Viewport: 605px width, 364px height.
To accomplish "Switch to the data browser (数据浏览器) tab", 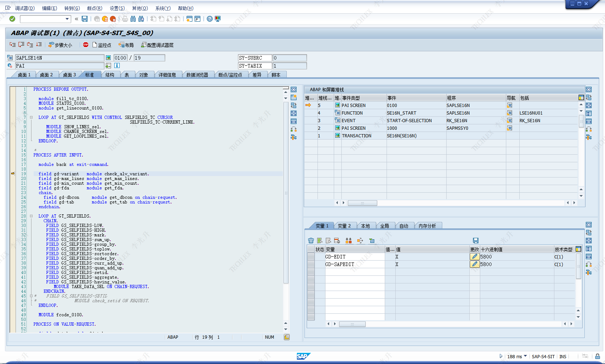I will pyautogui.click(x=197, y=75).
